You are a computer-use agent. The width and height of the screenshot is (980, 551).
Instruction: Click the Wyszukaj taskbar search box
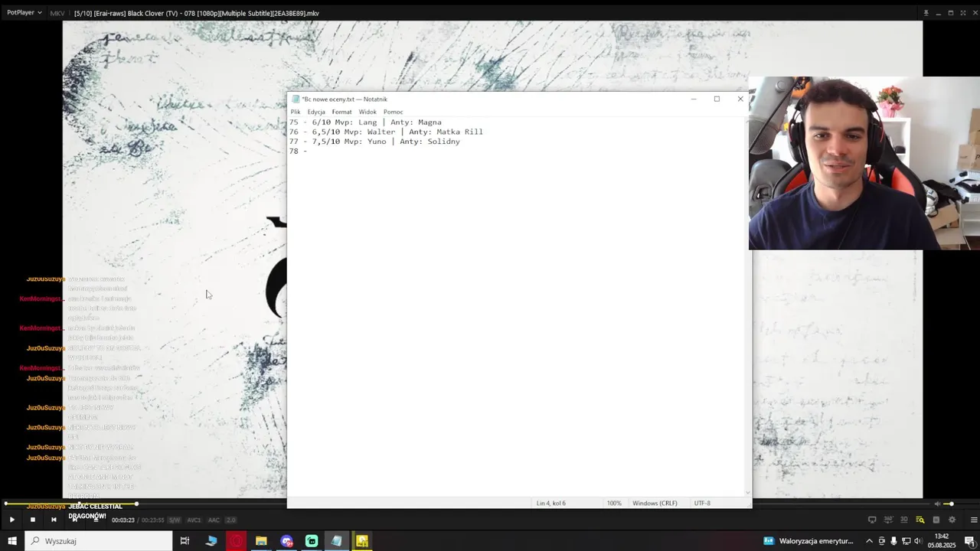point(98,541)
